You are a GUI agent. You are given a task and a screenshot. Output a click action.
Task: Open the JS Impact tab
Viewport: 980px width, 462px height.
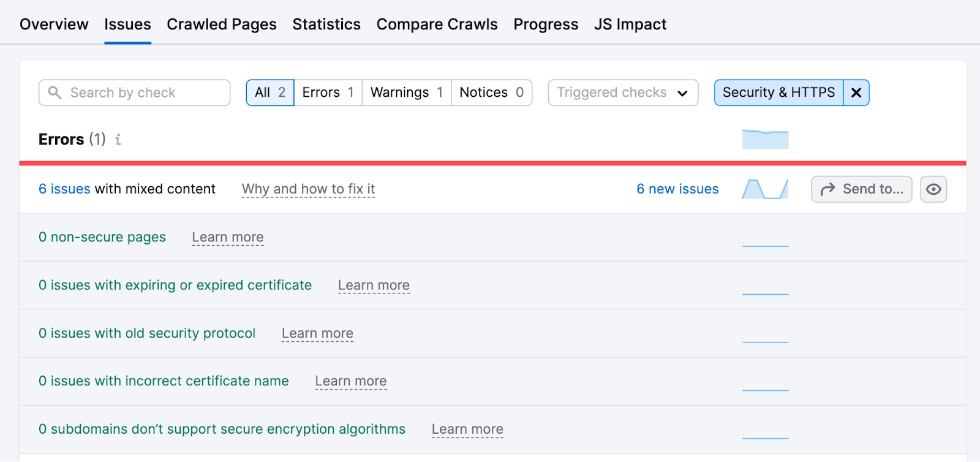629,24
